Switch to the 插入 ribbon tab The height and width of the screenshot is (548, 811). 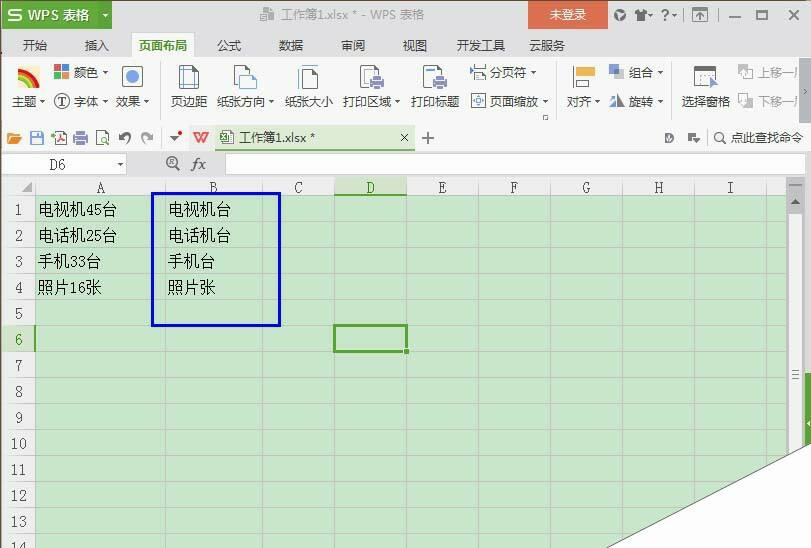(x=97, y=45)
